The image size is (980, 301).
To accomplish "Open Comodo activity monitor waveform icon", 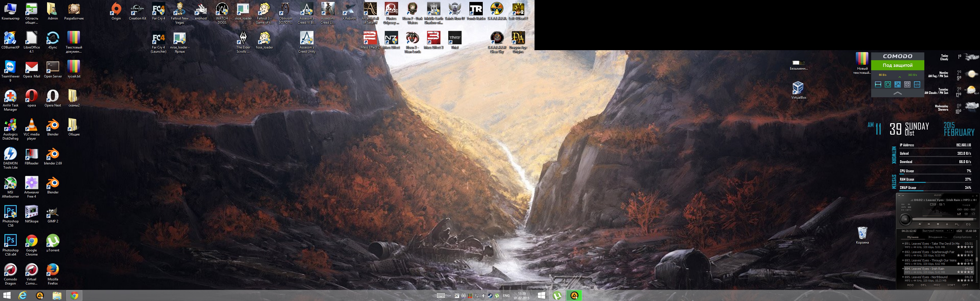I will [917, 84].
